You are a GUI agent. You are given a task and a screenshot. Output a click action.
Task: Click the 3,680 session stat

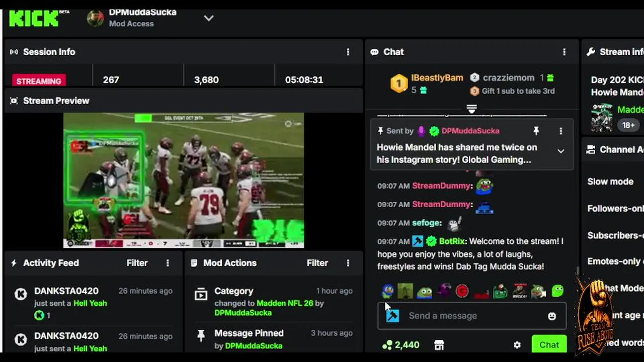(206, 80)
